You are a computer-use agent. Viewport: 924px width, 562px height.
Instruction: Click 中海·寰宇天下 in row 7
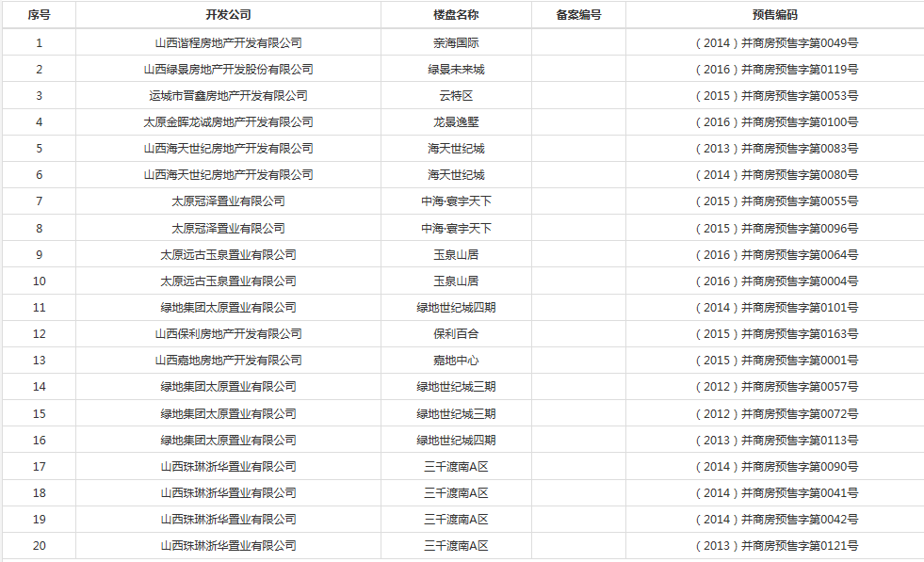coord(456,201)
